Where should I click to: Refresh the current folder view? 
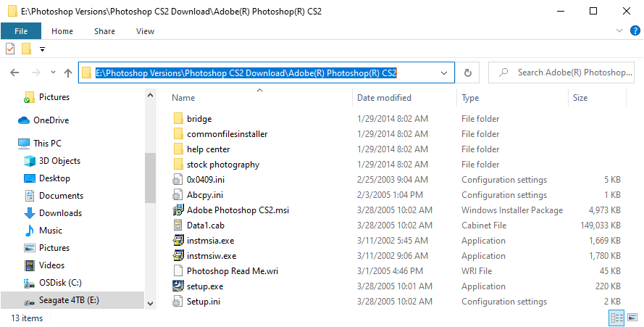[468, 73]
